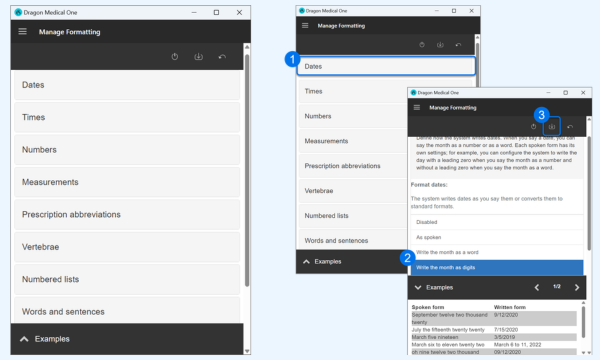Click written form value '7/15/2020'
Viewport: 600px width, 360px height.
coord(506,329)
